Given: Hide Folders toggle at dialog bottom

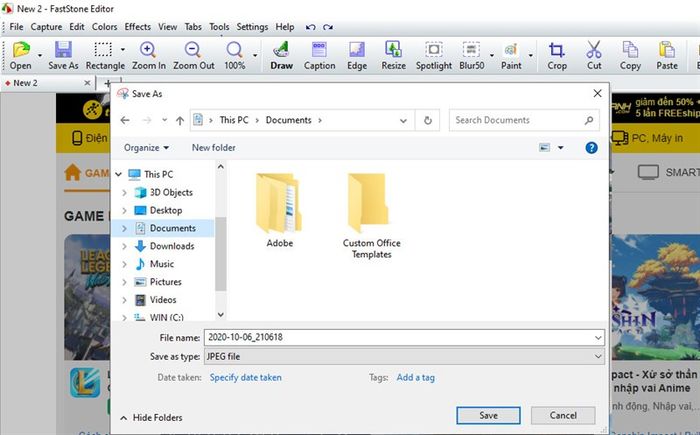Looking at the screenshot, I should tap(152, 418).
